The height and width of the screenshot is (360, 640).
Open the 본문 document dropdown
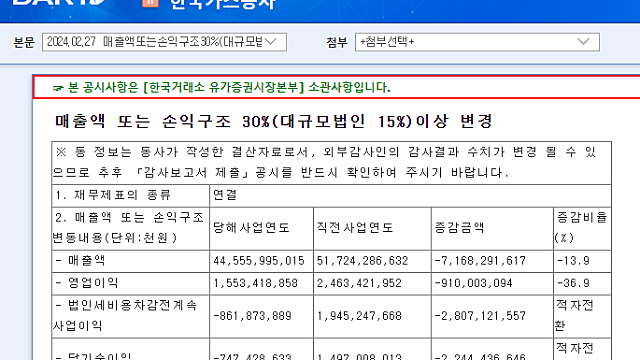point(164,42)
